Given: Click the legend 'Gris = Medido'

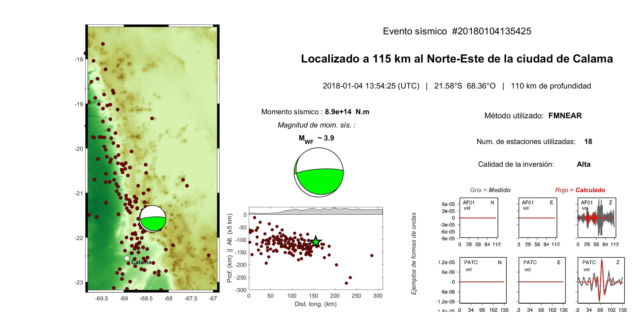Looking at the screenshot, I should 490,190.
